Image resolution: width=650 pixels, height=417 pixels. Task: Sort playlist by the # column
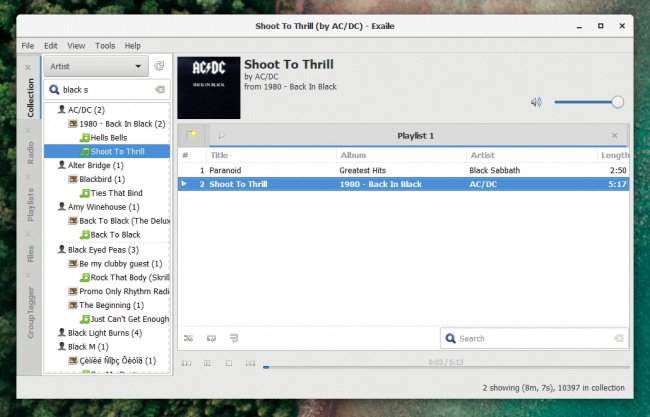pyautogui.click(x=192, y=155)
